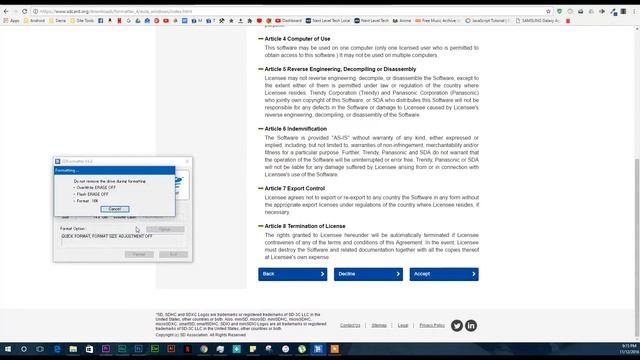This screenshot has height=360, width=640.
Task: Open the Facebook bookmark icon
Action: click(100, 20)
